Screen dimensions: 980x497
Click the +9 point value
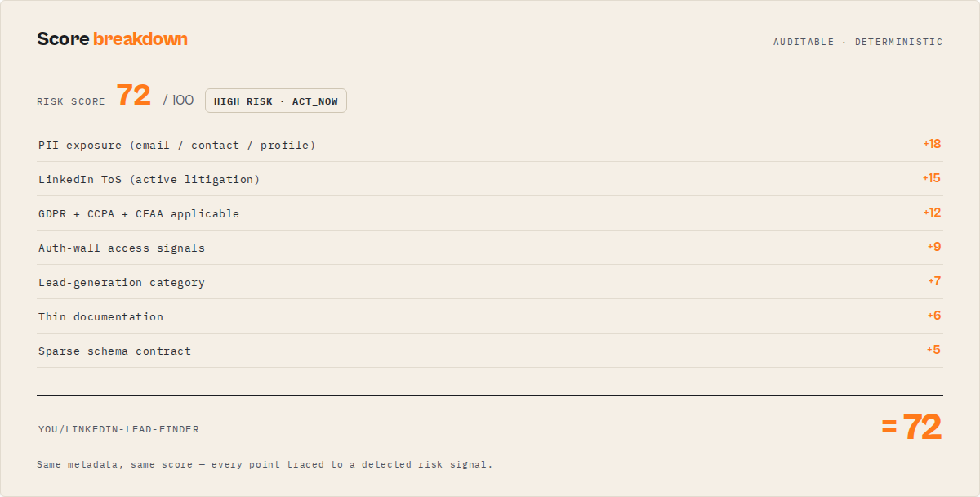934,247
